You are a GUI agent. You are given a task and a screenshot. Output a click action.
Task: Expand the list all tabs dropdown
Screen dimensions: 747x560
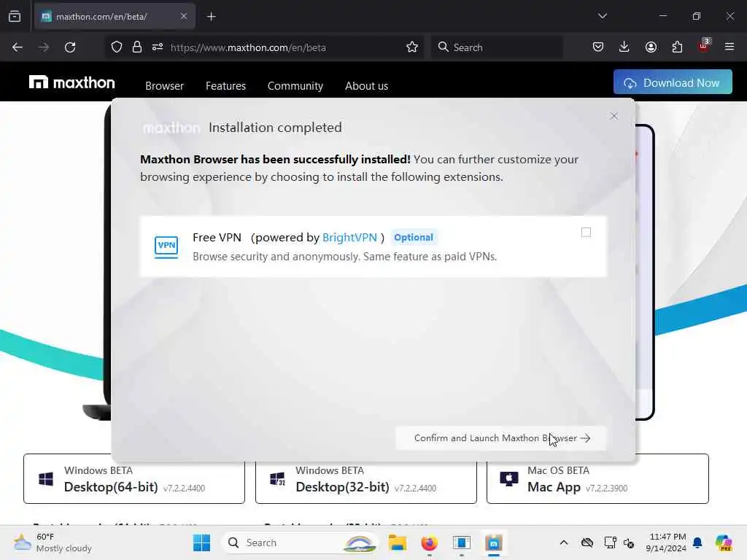click(603, 16)
